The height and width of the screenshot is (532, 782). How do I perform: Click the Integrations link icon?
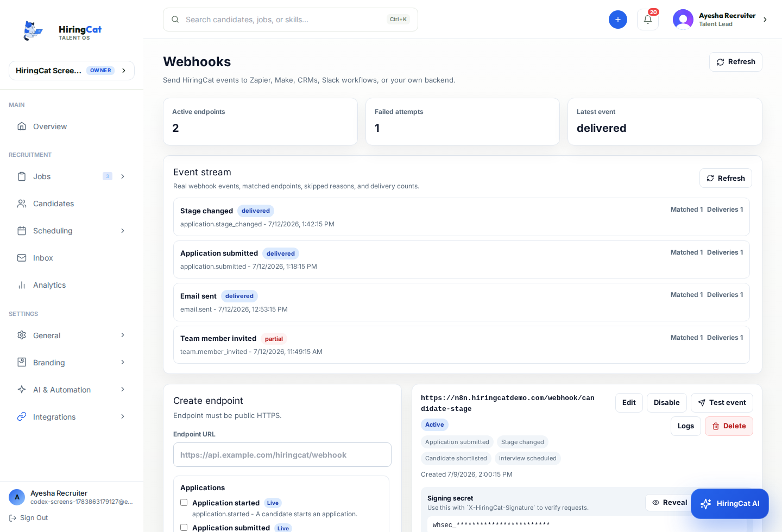22,417
